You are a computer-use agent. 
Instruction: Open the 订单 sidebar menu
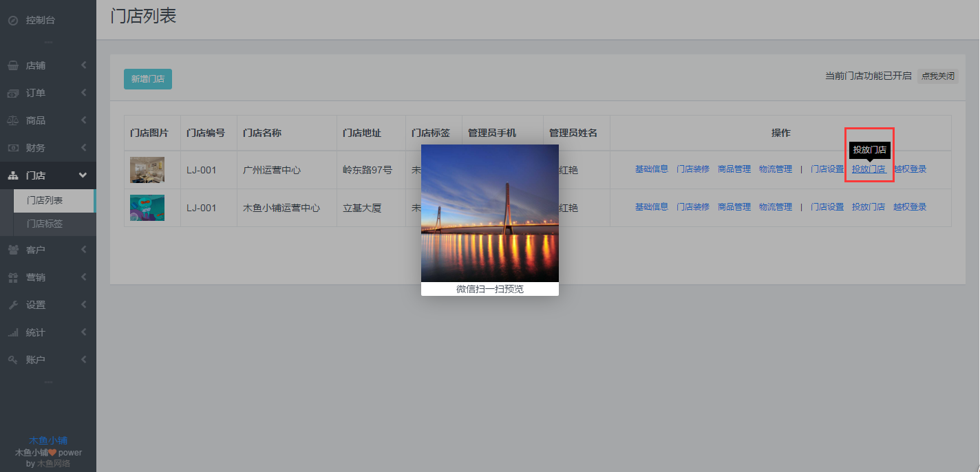pos(48,93)
